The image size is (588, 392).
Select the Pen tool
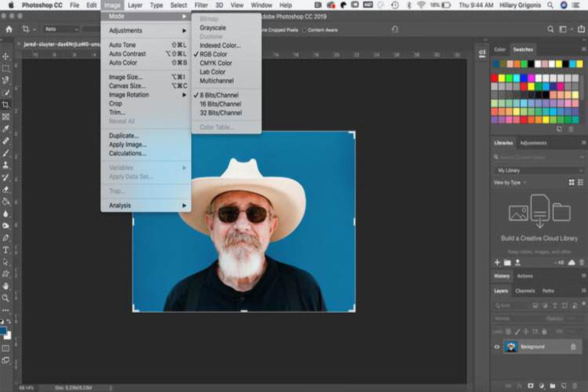tap(6, 238)
